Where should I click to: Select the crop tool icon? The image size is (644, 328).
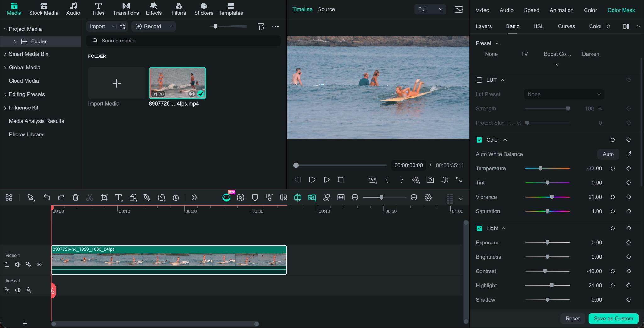[104, 197]
